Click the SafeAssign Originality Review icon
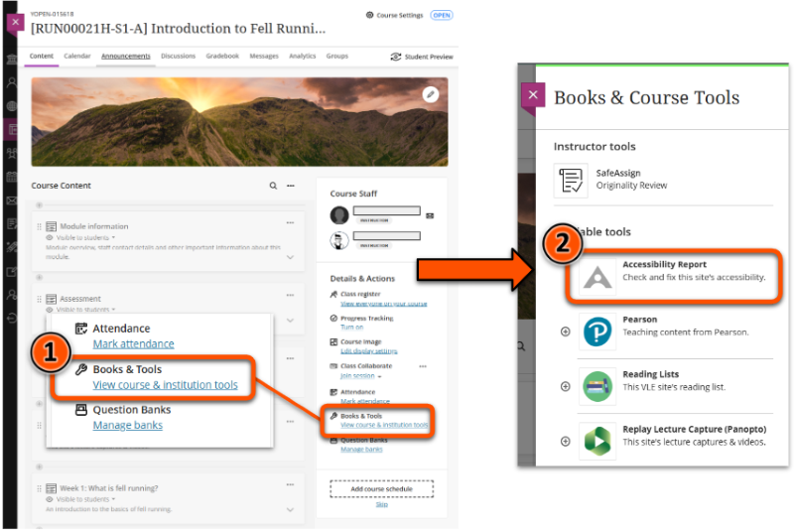The height and width of the screenshot is (532, 794). (572, 180)
